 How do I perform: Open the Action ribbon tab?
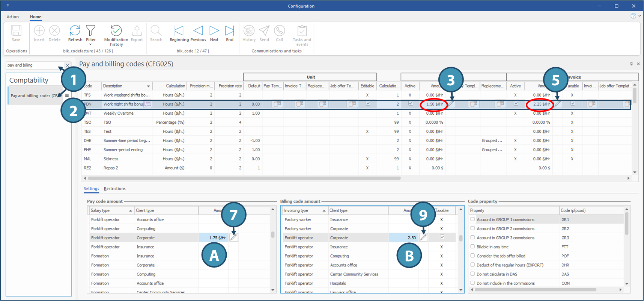(13, 17)
